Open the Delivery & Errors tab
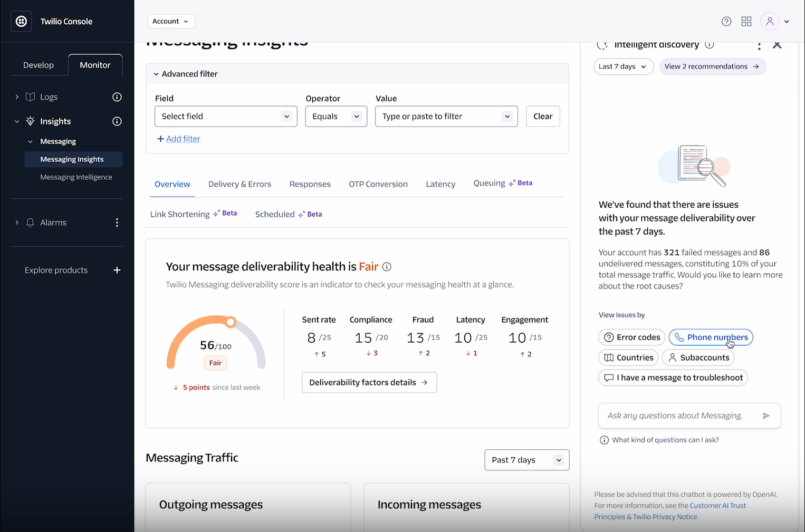 [239, 184]
